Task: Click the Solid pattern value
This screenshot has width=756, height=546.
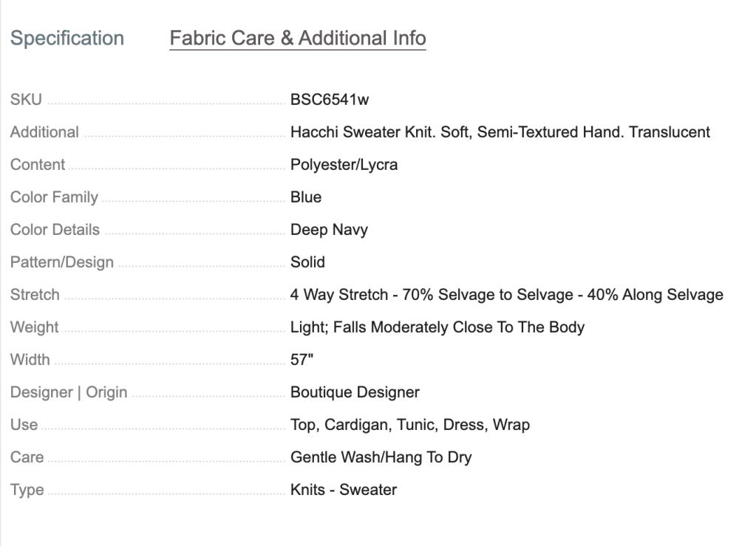Action: coord(307,262)
